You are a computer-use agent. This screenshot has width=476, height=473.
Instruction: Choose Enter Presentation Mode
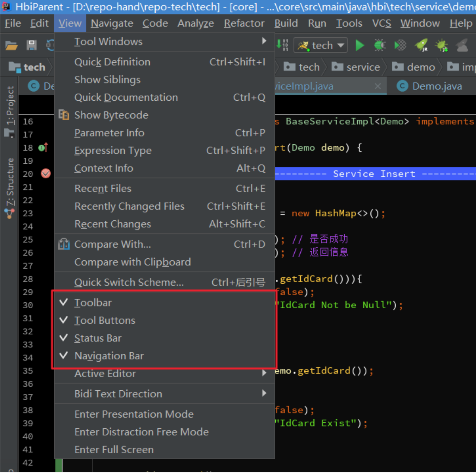(x=134, y=414)
